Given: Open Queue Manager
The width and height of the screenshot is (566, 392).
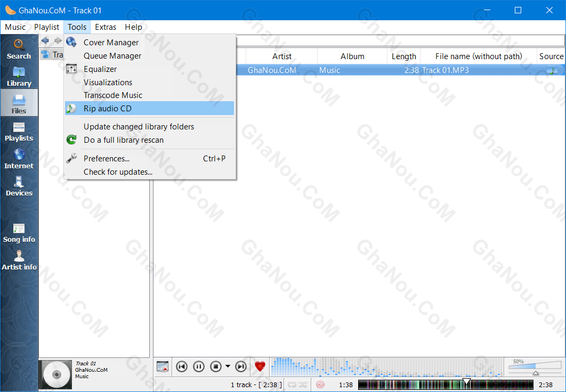Looking at the screenshot, I should (149, 56).
